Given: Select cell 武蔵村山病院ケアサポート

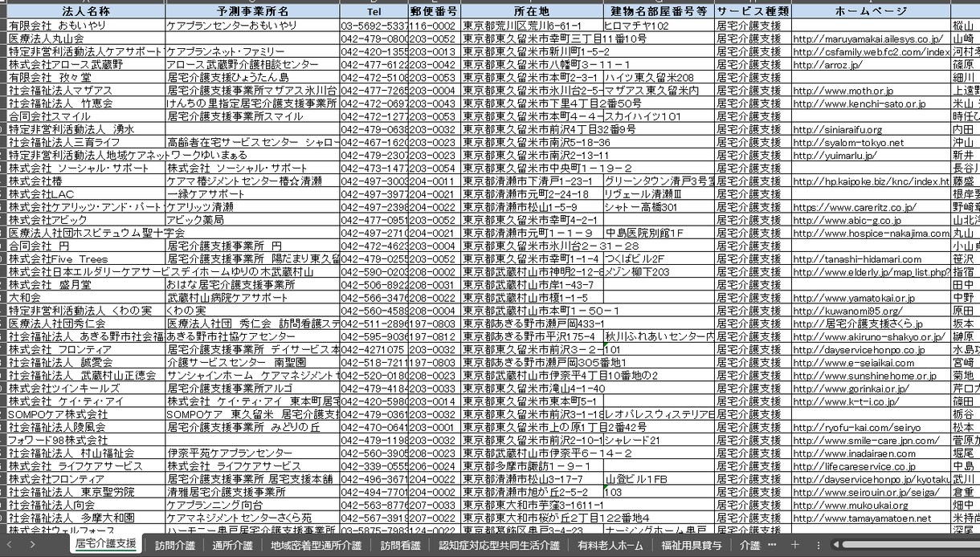Looking at the screenshot, I should pos(253,298).
